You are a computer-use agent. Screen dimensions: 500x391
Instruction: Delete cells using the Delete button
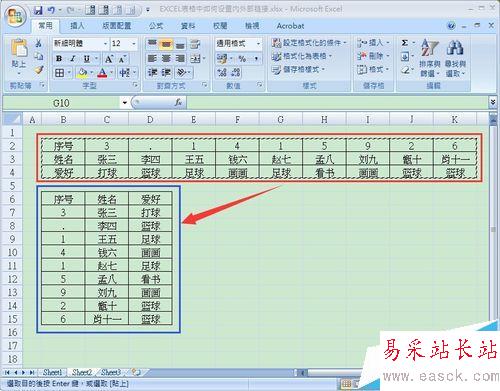tap(373, 56)
